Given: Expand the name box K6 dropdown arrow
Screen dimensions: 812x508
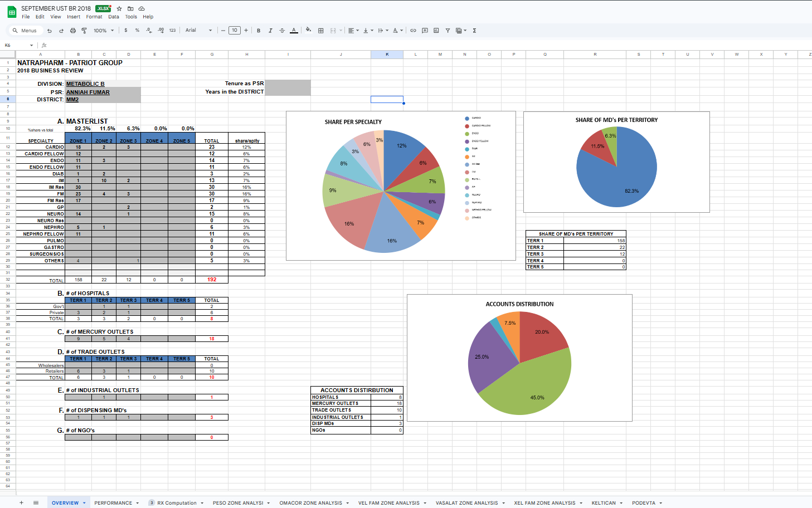Looking at the screenshot, I should pos(31,45).
